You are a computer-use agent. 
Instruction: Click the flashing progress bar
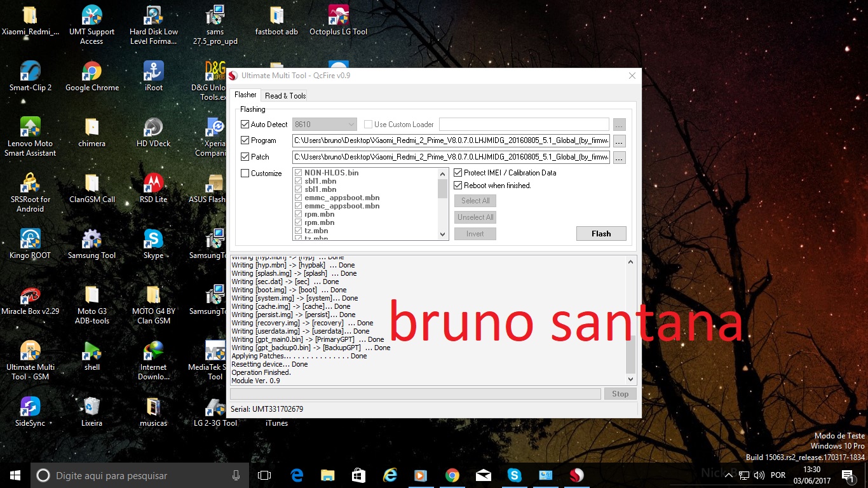[x=415, y=394]
